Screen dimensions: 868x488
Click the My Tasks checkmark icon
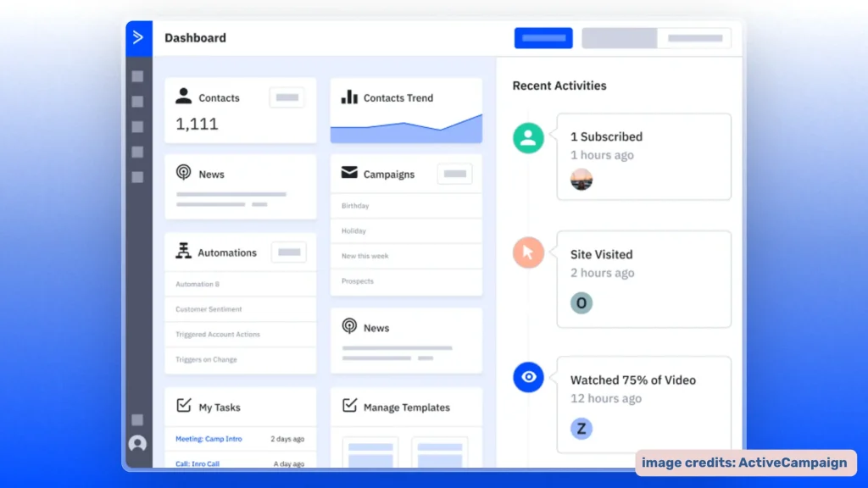pyautogui.click(x=183, y=406)
